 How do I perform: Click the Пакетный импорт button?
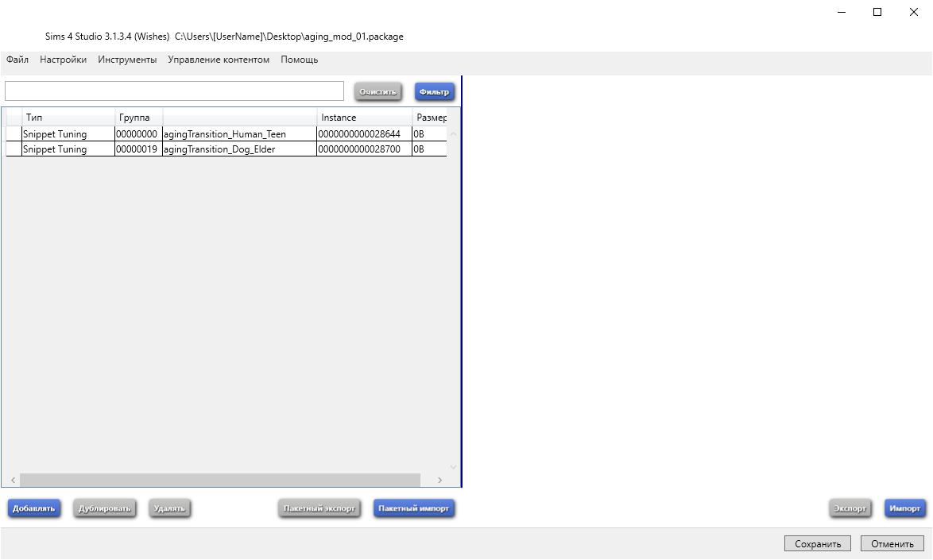pyautogui.click(x=413, y=508)
